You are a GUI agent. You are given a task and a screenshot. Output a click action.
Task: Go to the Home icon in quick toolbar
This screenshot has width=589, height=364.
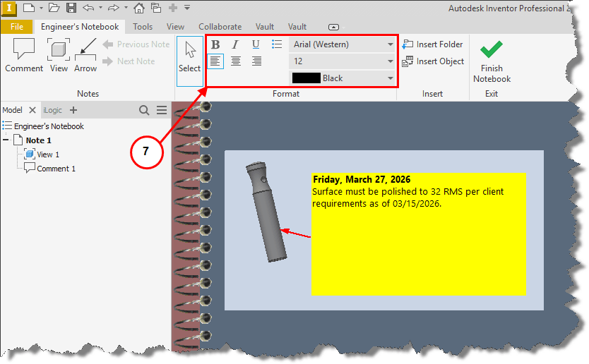point(139,8)
